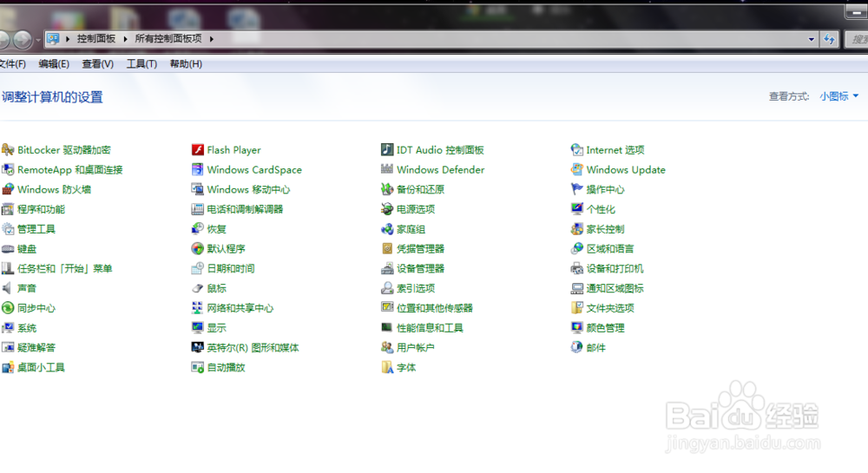This screenshot has height=473, width=868.
Task: Select the 所有控制面板项 breadcrumb
Action: click(x=168, y=39)
